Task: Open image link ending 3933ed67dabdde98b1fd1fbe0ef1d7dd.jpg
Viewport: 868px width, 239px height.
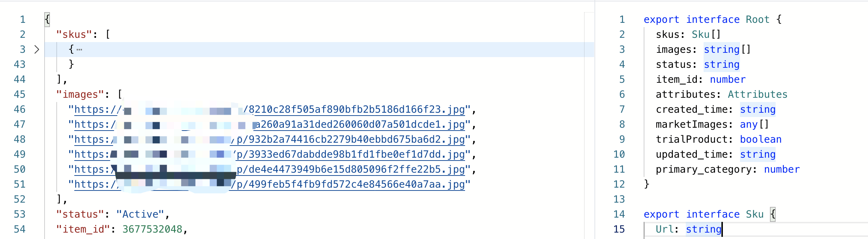Action: click(x=270, y=154)
